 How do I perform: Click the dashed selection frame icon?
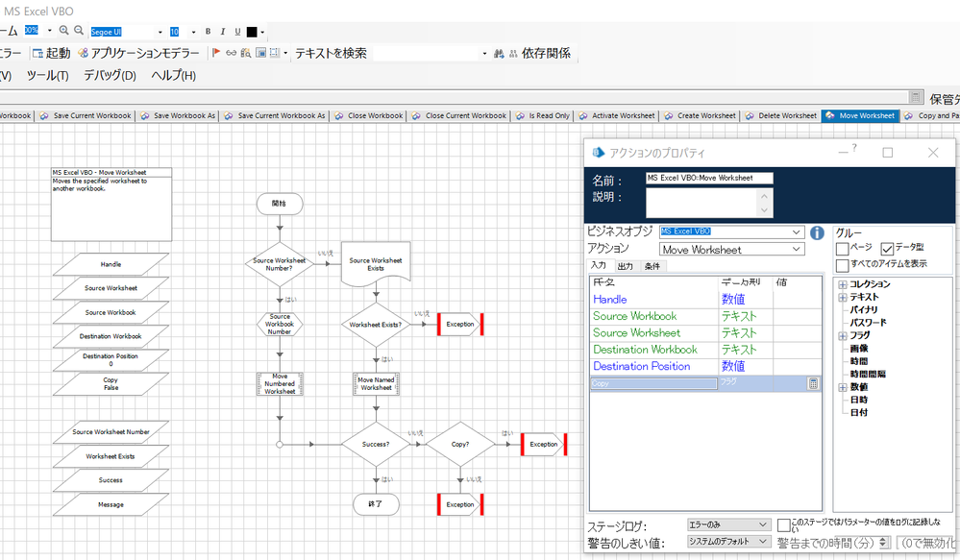point(275,53)
